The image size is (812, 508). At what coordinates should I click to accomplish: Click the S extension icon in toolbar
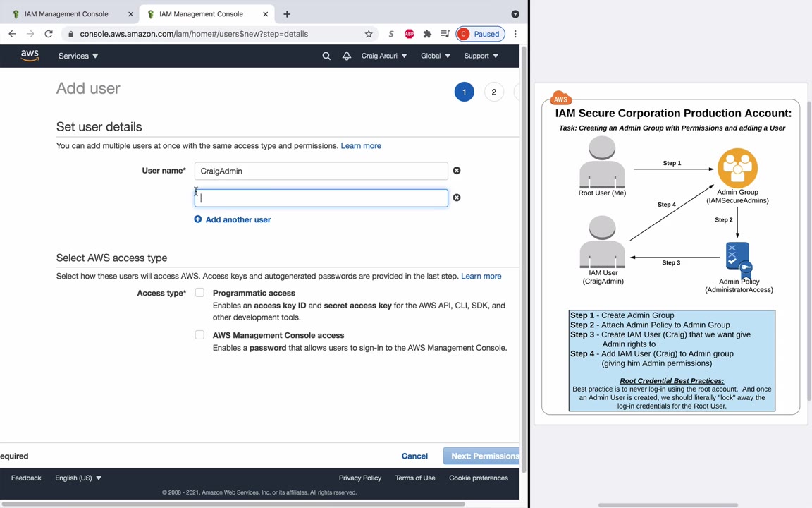pos(391,34)
